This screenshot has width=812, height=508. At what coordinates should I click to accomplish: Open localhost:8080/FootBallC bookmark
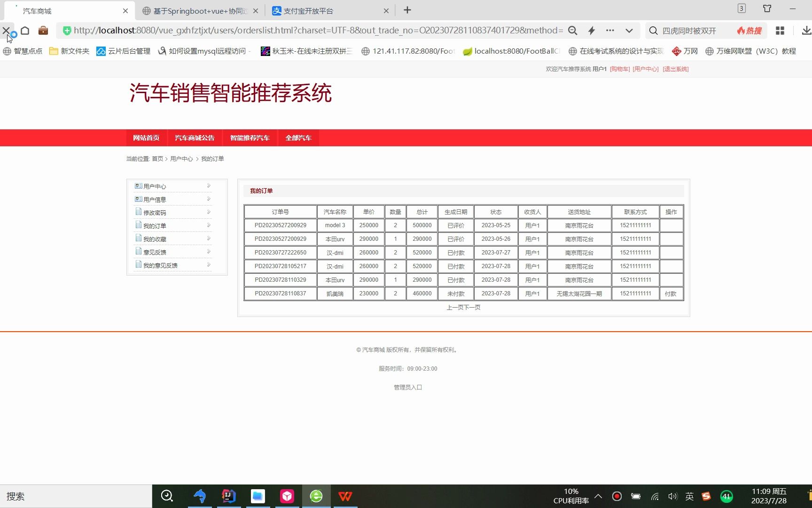tap(511, 51)
